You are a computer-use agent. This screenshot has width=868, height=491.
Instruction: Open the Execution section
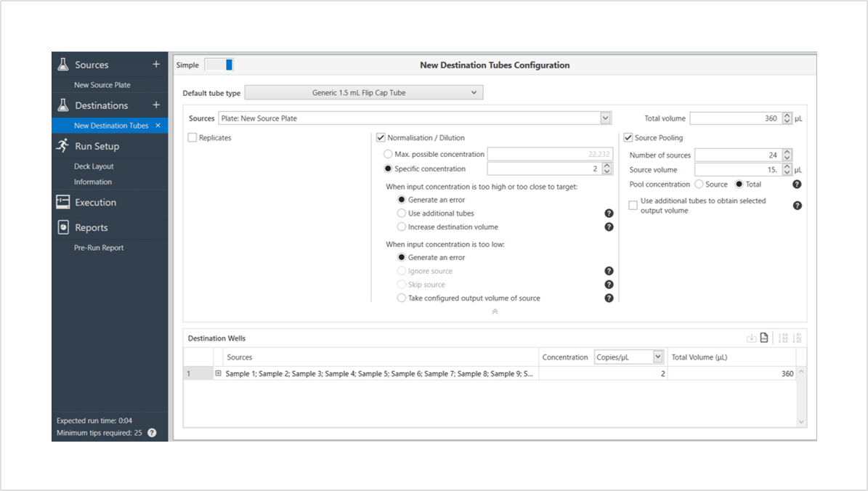pos(95,203)
